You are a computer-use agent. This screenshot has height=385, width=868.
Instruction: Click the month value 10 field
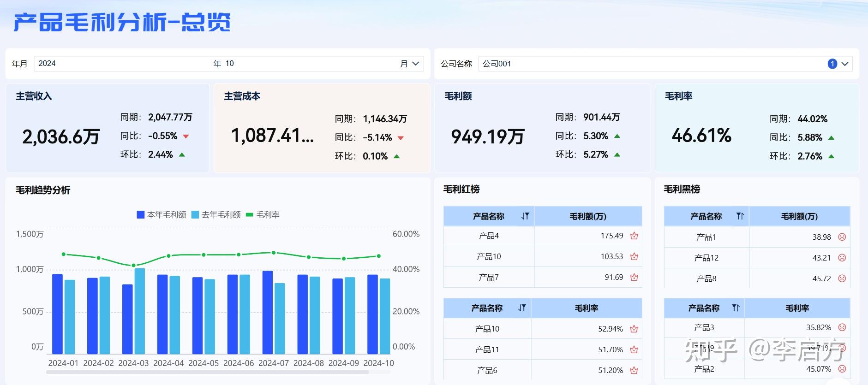(310, 64)
